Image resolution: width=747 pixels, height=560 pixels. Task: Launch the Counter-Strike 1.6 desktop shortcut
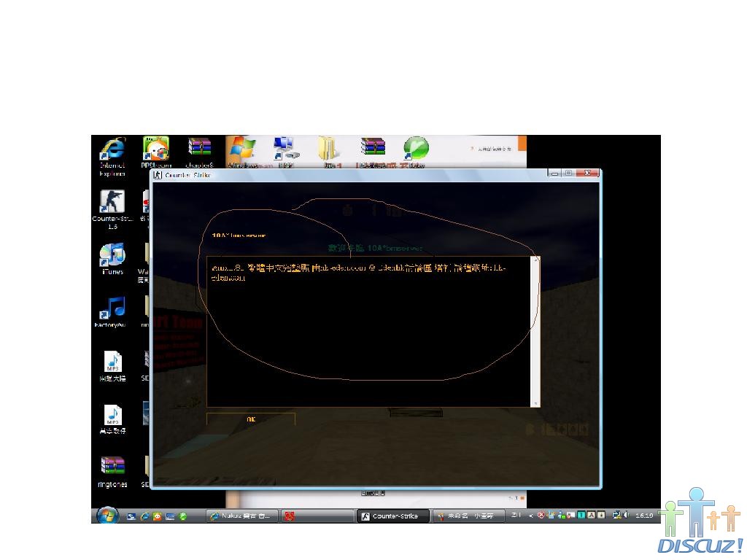(112, 209)
